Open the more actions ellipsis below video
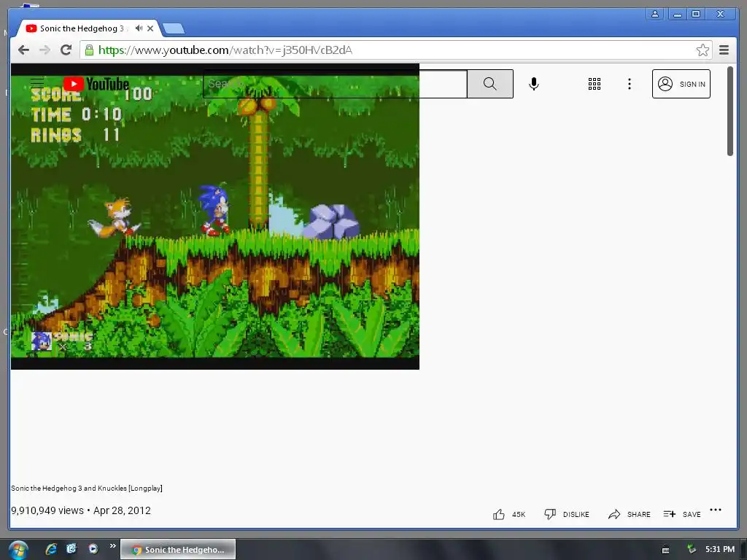Viewport: 747px width, 560px height. [715, 510]
